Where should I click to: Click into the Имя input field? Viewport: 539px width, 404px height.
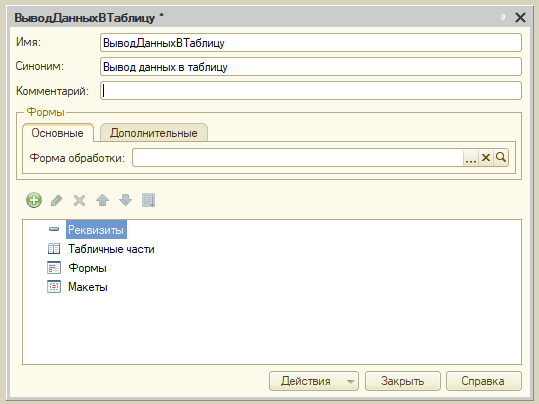311,43
